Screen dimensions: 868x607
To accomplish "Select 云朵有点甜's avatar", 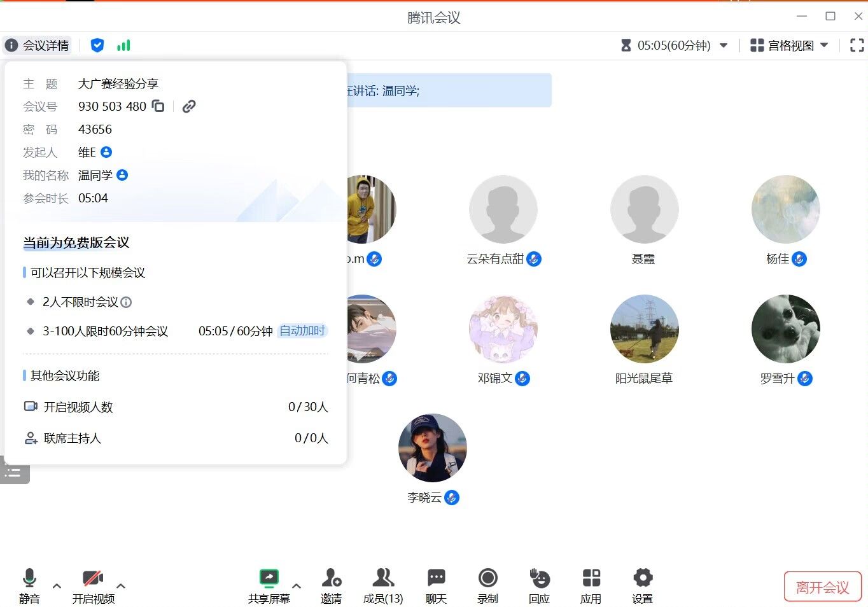I will pos(503,209).
